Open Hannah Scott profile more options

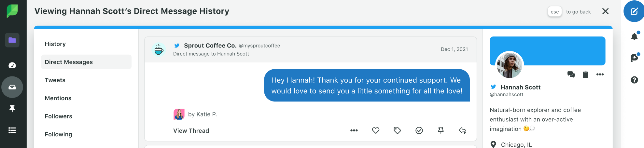(x=600, y=74)
